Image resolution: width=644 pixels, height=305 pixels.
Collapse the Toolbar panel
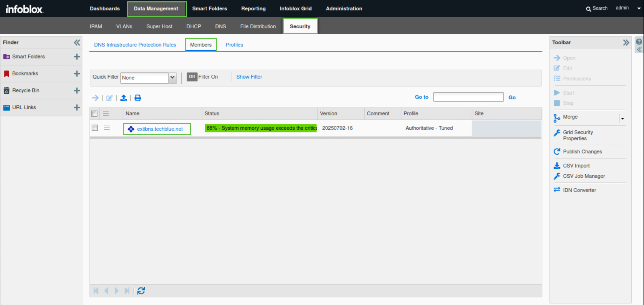(x=626, y=42)
